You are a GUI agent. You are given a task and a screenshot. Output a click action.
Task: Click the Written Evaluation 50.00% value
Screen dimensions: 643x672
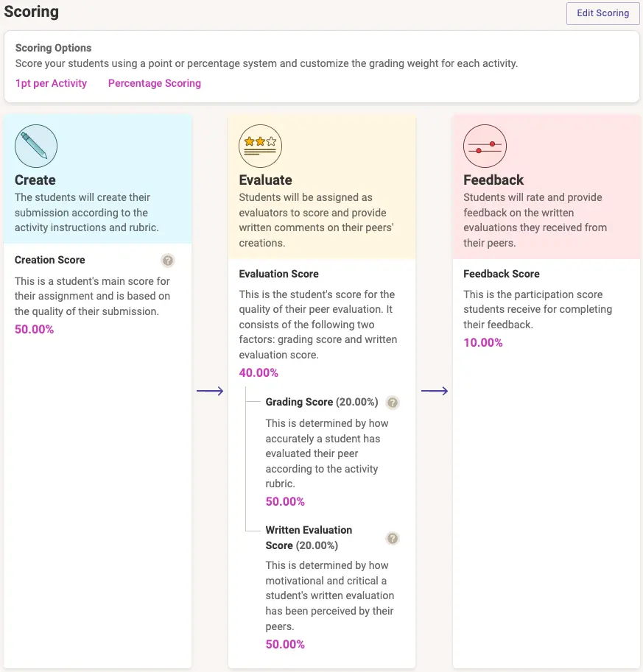pyautogui.click(x=285, y=644)
